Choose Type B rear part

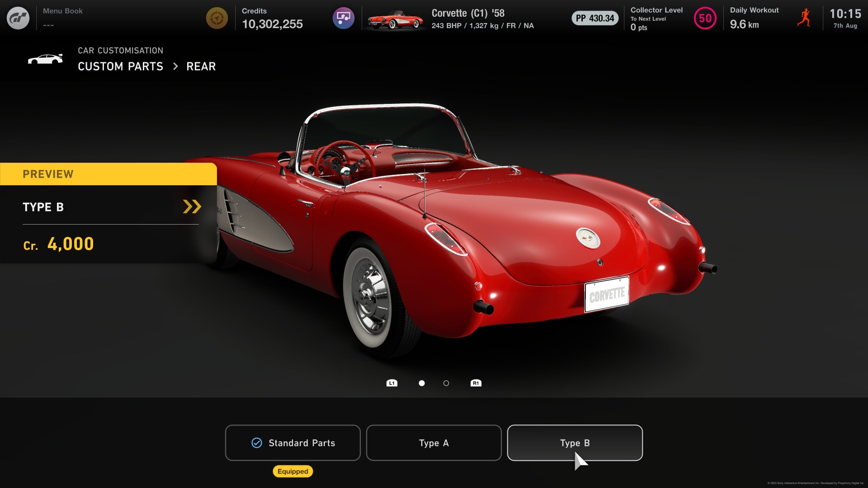tap(575, 443)
